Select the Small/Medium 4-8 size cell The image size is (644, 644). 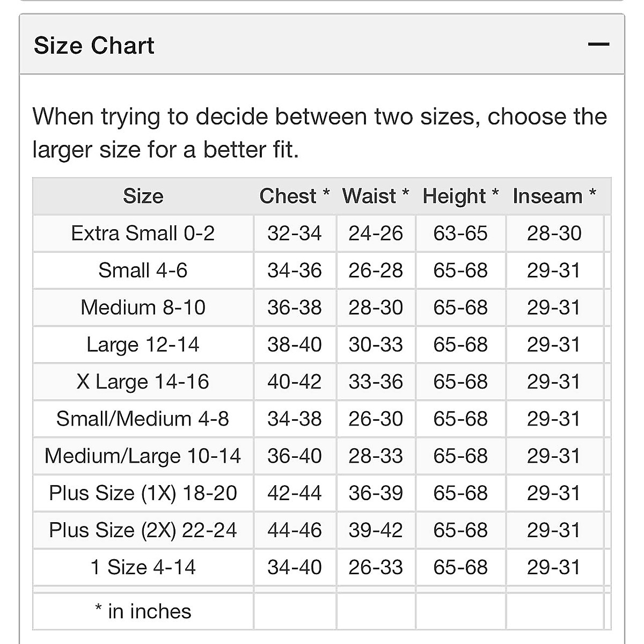[x=143, y=419]
